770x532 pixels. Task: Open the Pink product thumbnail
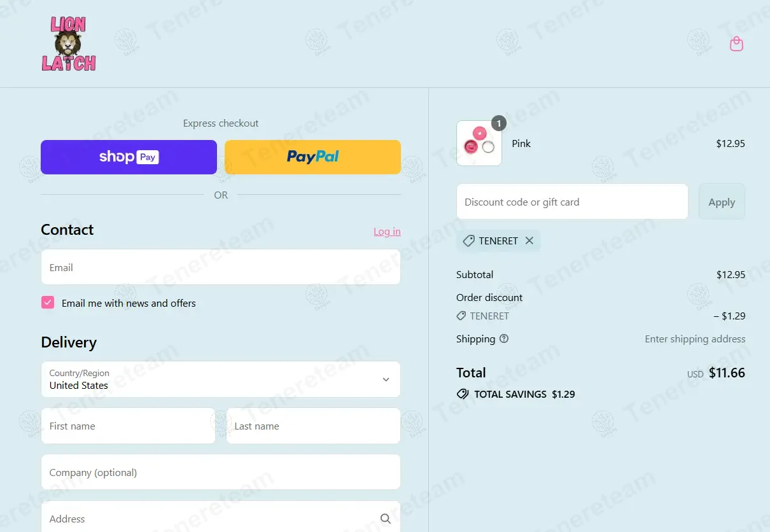tap(479, 143)
